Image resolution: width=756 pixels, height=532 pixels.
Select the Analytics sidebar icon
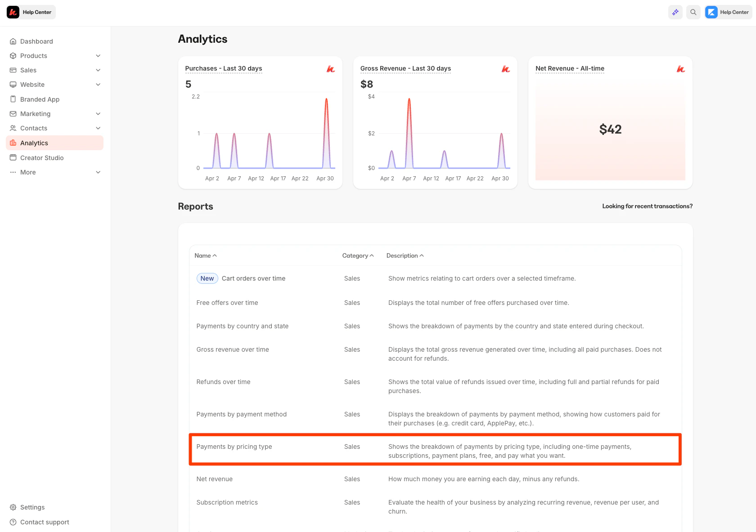coord(13,143)
